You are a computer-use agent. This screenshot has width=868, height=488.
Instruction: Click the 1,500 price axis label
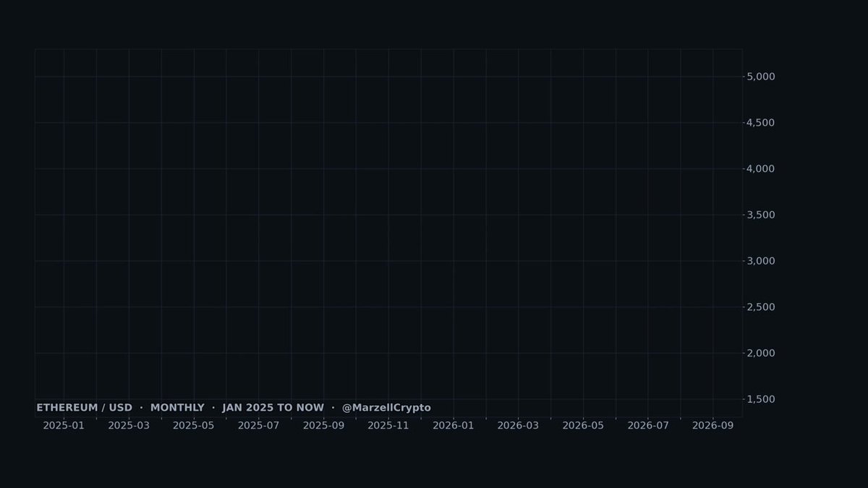pyautogui.click(x=760, y=399)
